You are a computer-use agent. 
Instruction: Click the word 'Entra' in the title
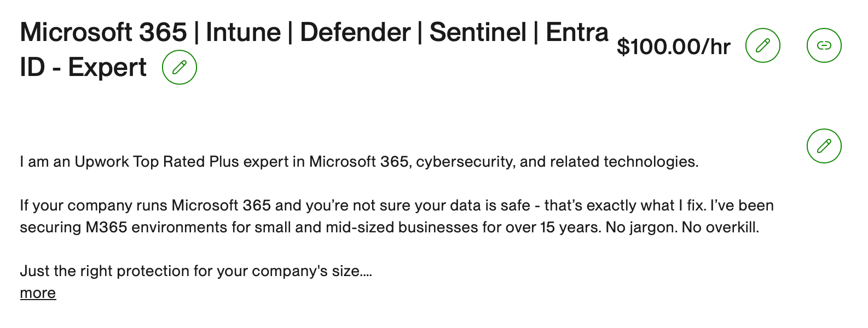click(577, 32)
